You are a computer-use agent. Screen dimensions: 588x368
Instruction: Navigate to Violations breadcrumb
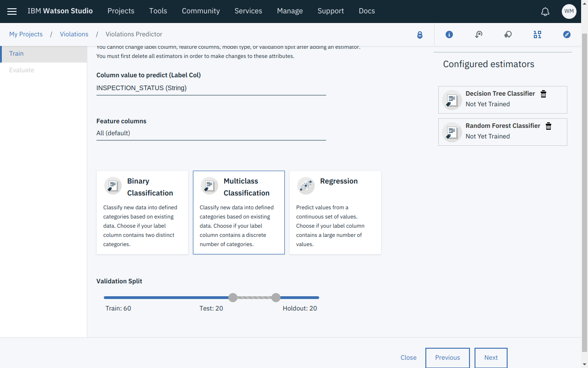click(x=74, y=34)
